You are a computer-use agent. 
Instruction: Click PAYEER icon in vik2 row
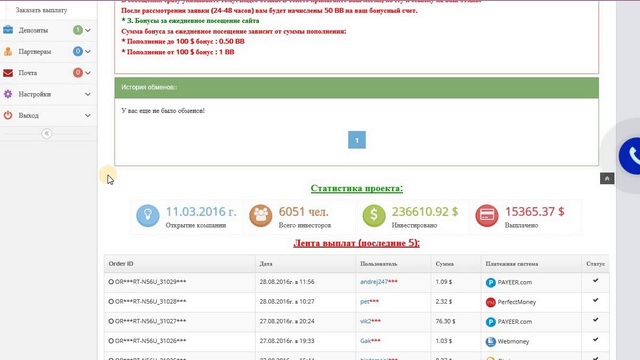(x=490, y=322)
